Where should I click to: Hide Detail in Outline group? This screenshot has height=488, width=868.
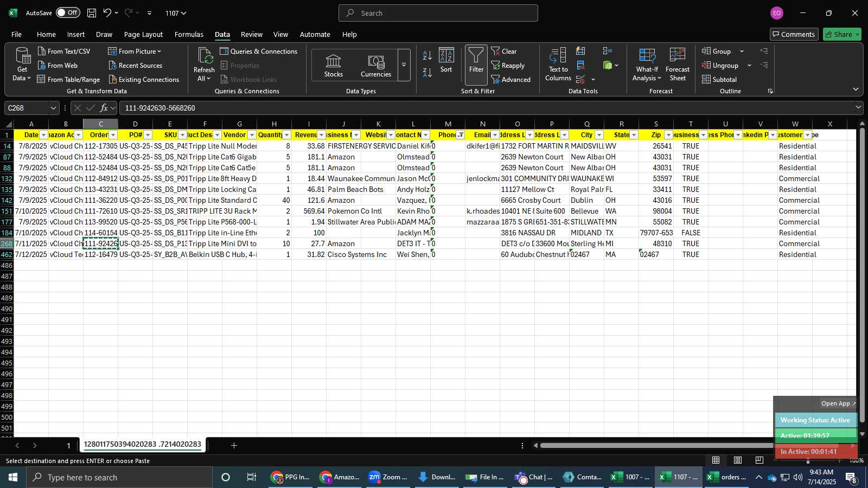pos(764,65)
